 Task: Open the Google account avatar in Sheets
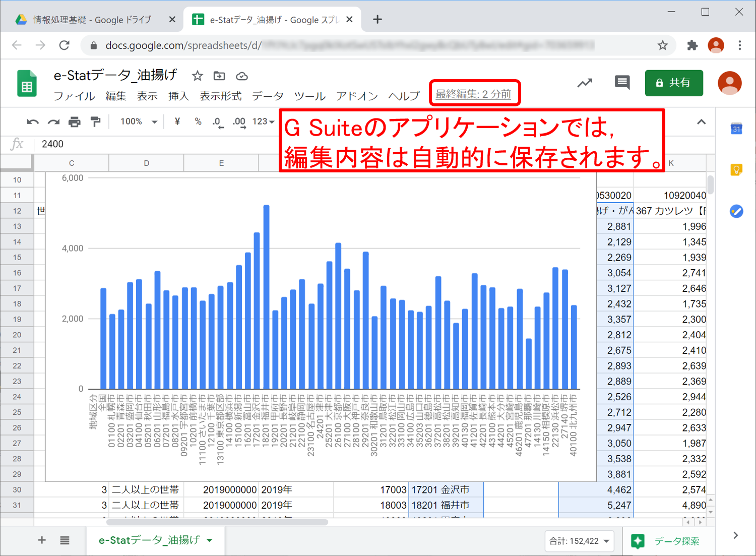729,83
